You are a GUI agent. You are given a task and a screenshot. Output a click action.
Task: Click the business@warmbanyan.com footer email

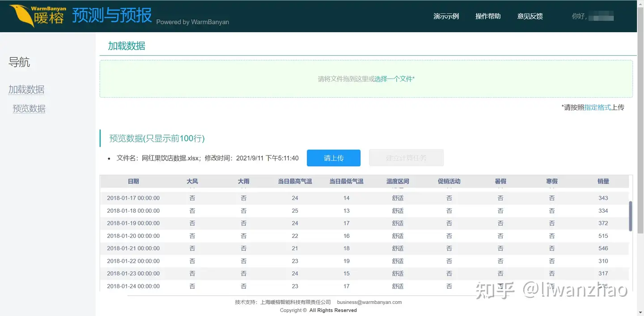tap(369, 302)
